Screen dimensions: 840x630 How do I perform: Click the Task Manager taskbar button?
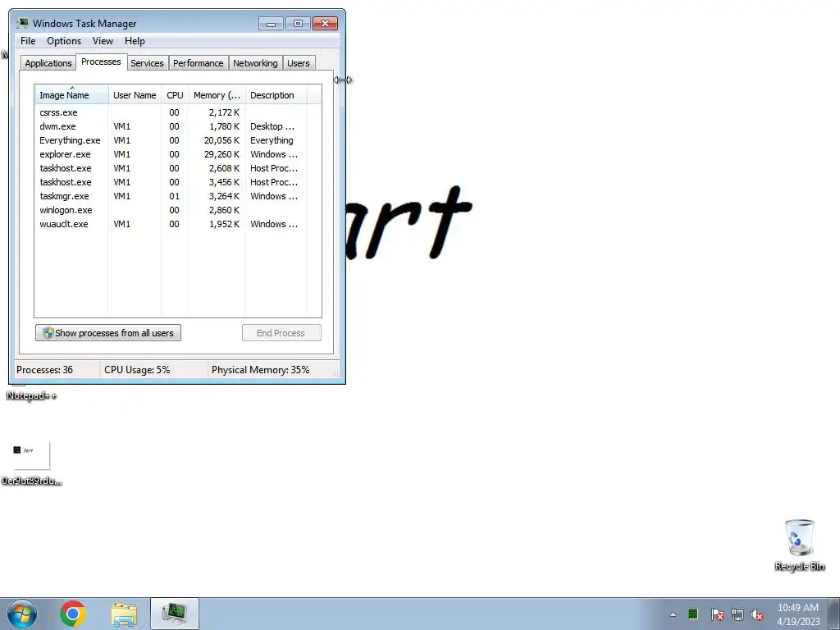(x=175, y=614)
